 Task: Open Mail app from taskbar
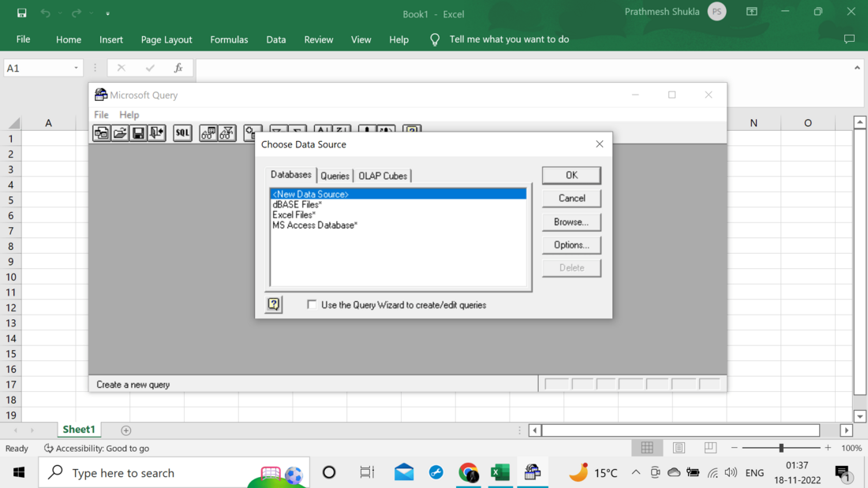pyautogui.click(x=403, y=472)
